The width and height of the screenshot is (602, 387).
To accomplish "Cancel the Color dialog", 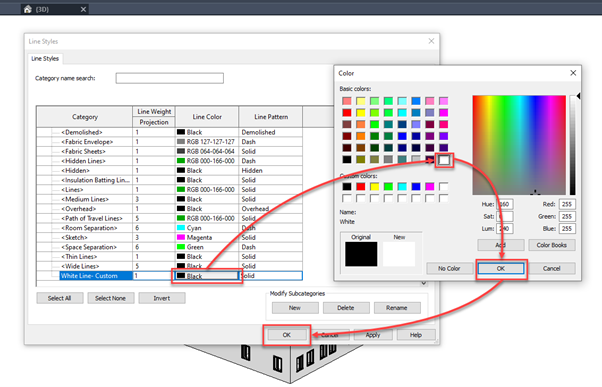I will click(x=552, y=268).
